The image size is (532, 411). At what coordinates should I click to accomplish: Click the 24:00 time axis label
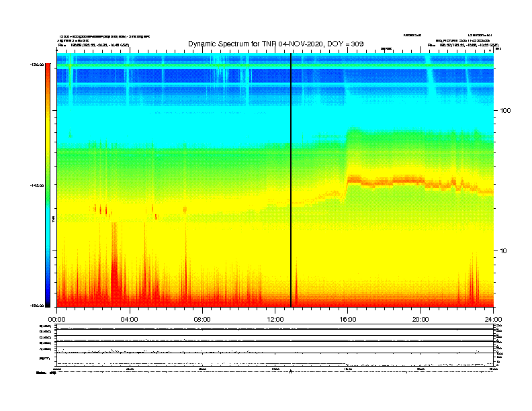(x=493, y=320)
